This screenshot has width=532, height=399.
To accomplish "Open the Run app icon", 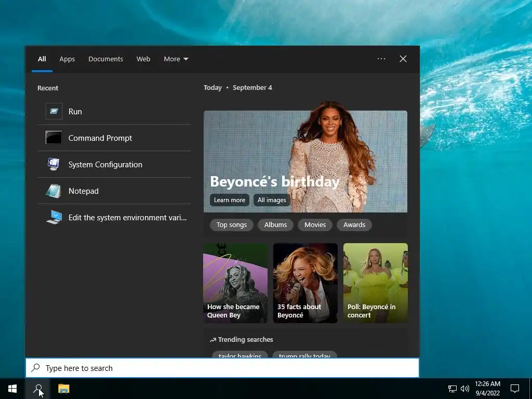I will pyautogui.click(x=54, y=111).
